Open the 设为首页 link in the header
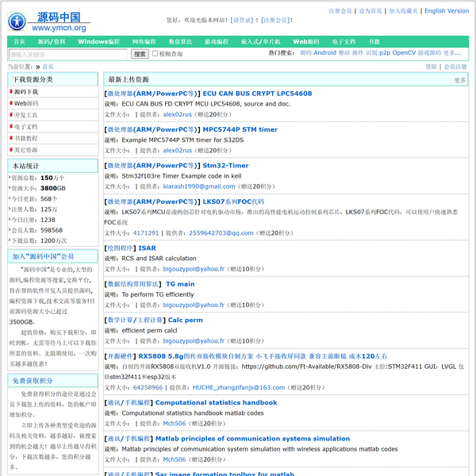The image size is (476, 476). click(x=370, y=11)
